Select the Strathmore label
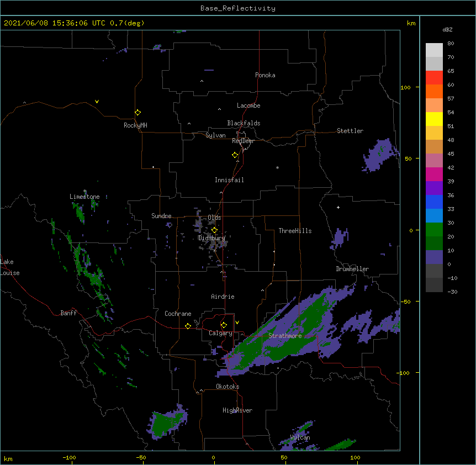The image size is (476, 465). click(285, 336)
